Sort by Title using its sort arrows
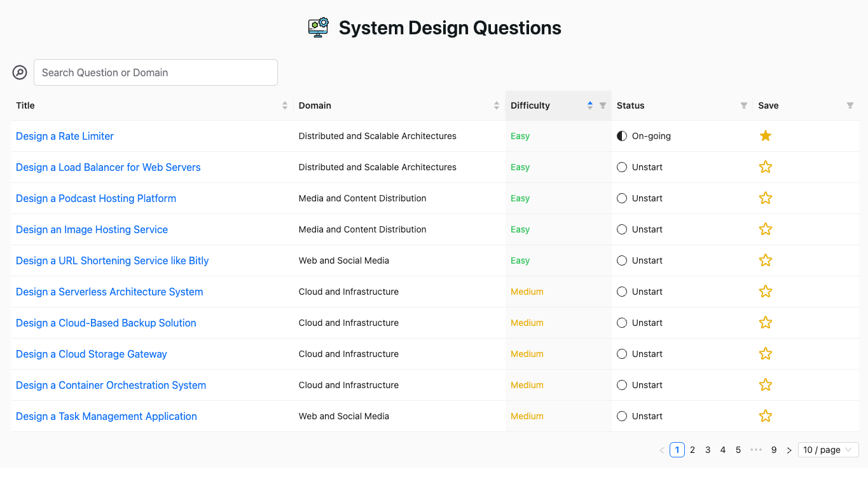Screen dimensions: 868x479 click(285, 105)
